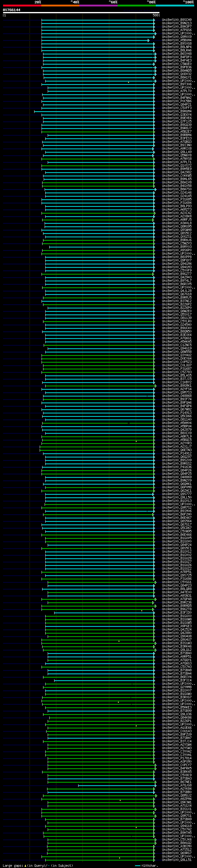Select hit label UniRef100_A5BQC5
197x868 pixels.
[177, 440]
